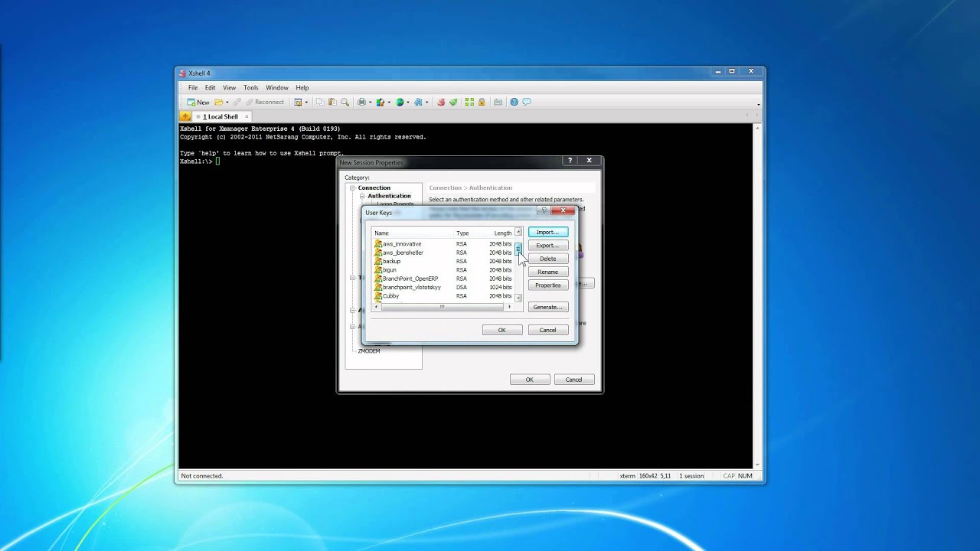Screen dimensions: 980x551
Task: Open the File menu
Action: (193, 88)
